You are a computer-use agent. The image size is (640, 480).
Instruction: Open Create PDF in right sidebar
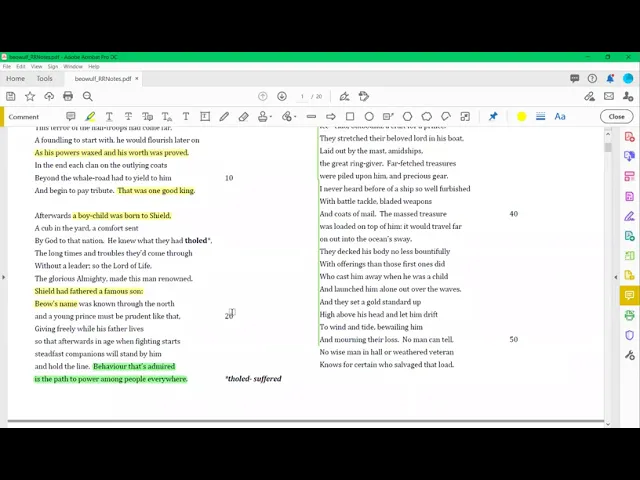(629, 137)
